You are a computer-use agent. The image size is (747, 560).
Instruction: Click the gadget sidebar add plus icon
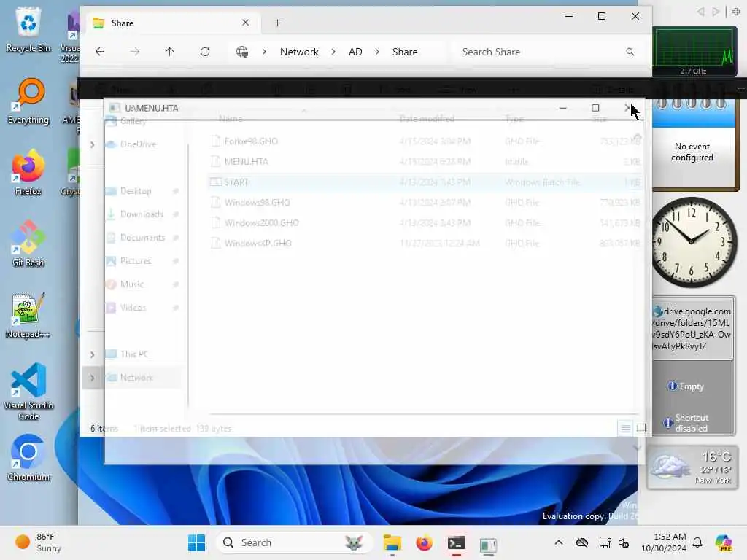pyautogui.click(x=736, y=12)
